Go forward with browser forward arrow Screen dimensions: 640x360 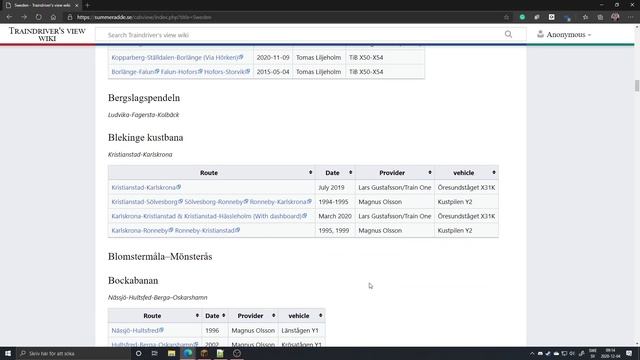pyautogui.click(x=24, y=17)
